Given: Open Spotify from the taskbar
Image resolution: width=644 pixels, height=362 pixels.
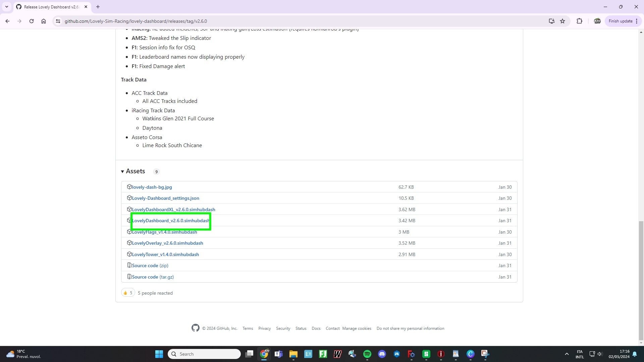Looking at the screenshot, I should pos(367,354).
